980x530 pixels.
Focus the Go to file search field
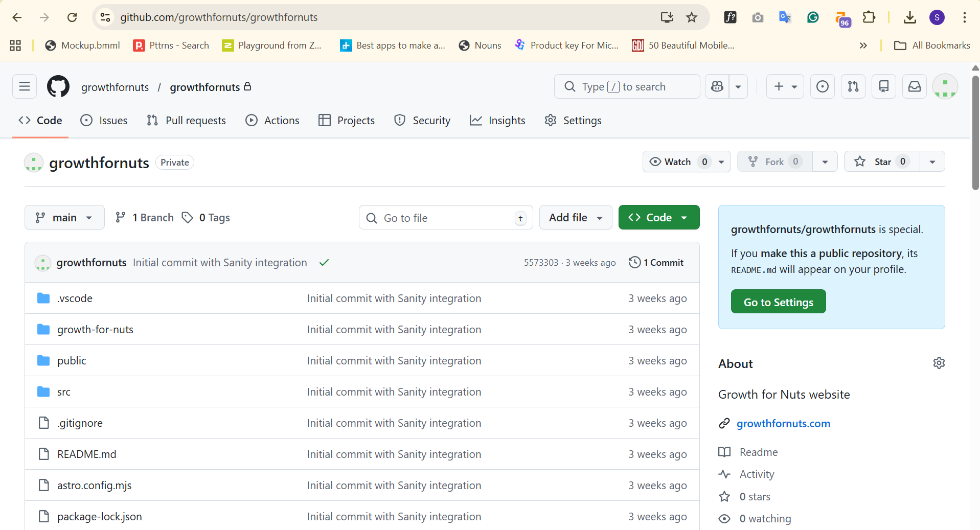pos(446,218)
